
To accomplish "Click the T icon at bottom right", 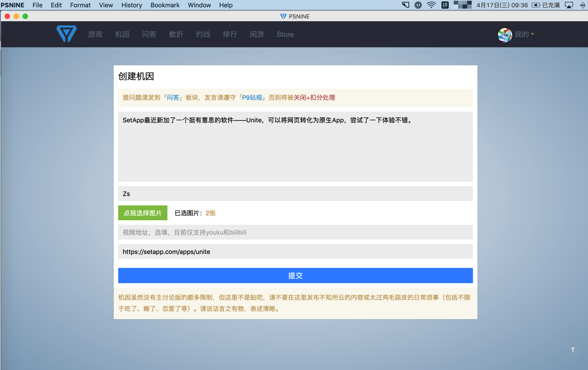I will pos(573,350).
